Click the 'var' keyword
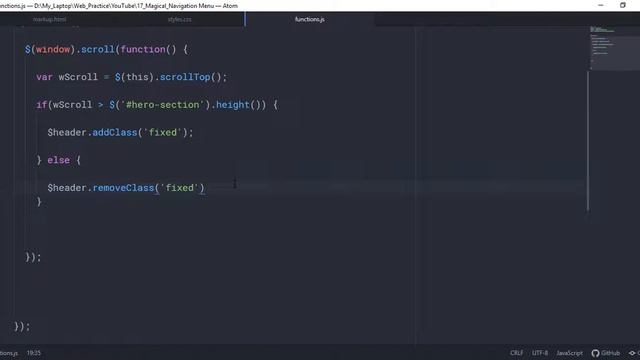The width and height of the screenshot is (640, 360). [x=44, y=77]
